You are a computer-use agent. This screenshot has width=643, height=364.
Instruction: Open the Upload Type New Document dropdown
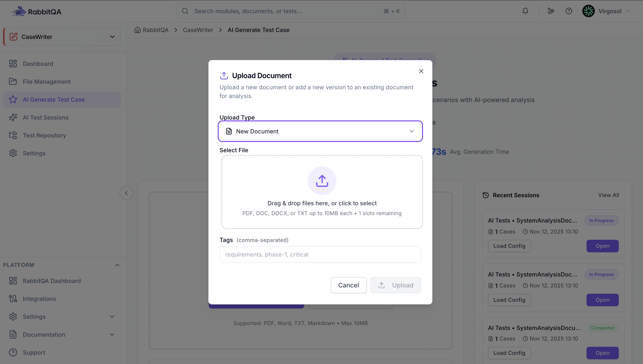click(x=320, y=131)
